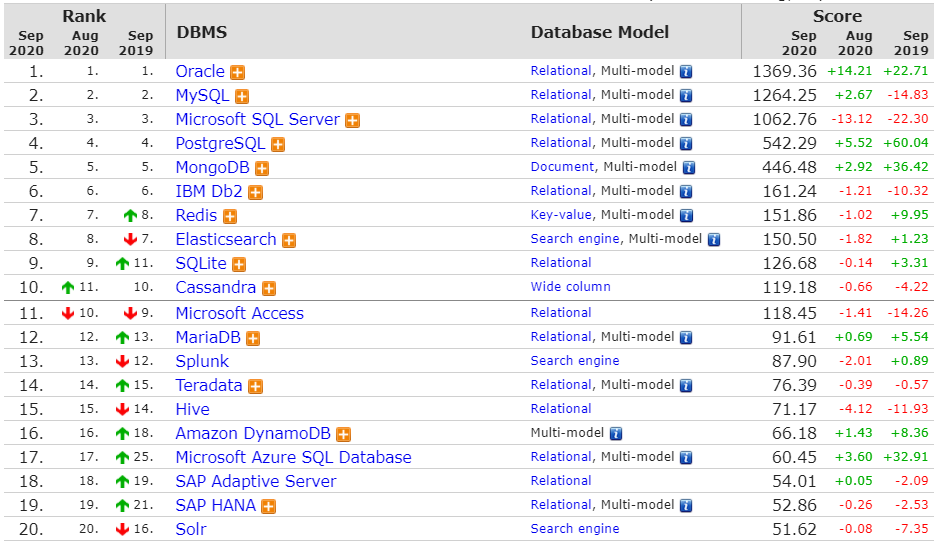This screenshot has height=542, width=942.
Task: Click the info icon in the SAP HANA row
Action: point(686,506)
